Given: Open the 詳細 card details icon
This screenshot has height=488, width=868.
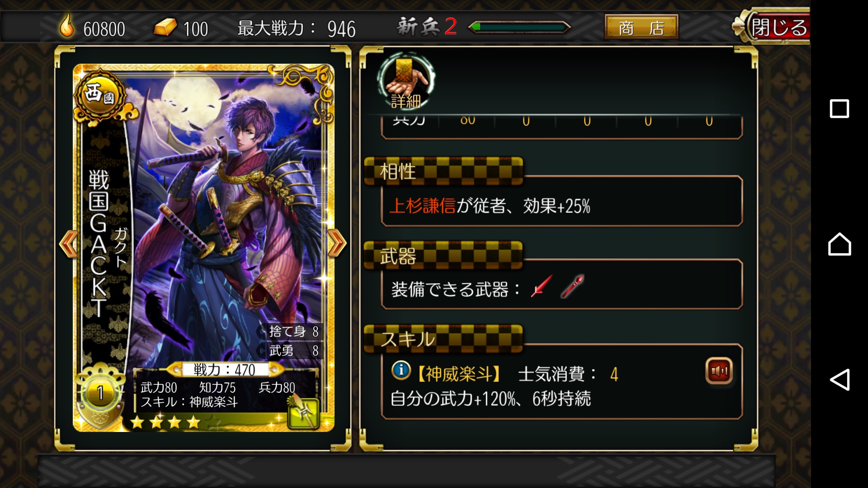Looking at the screenshot, I should [x=406, y=82].
